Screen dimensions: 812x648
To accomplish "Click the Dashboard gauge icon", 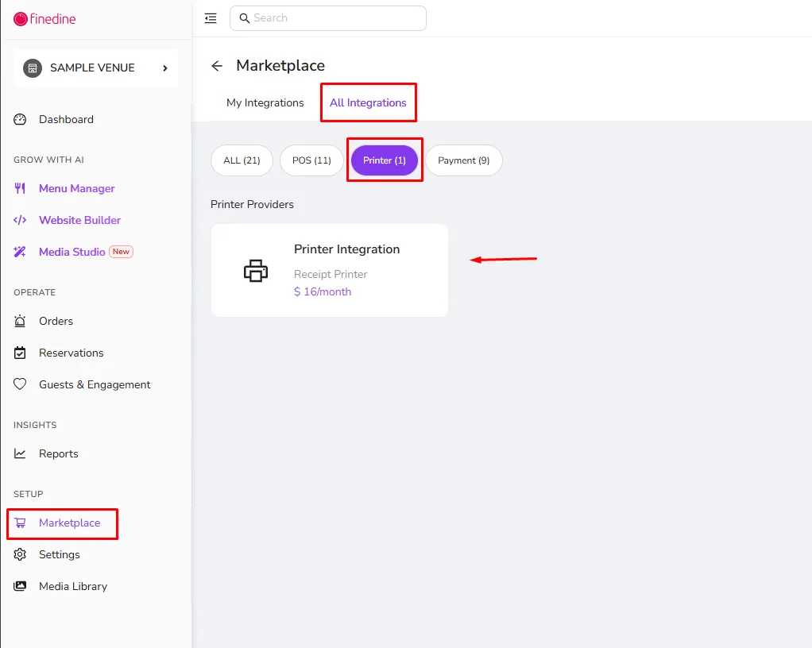I will tap(20, 120).
